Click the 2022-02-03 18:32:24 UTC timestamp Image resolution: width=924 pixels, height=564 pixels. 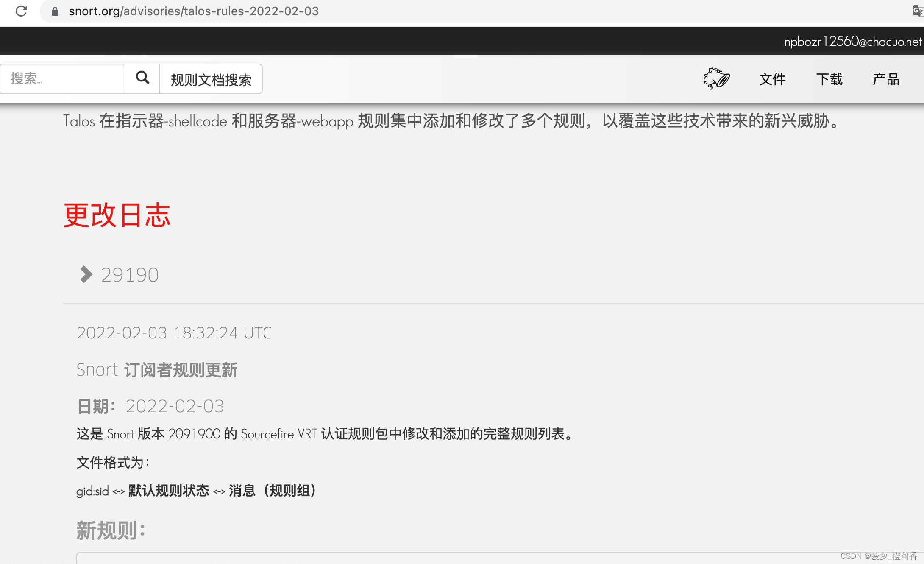pos(174,333)
